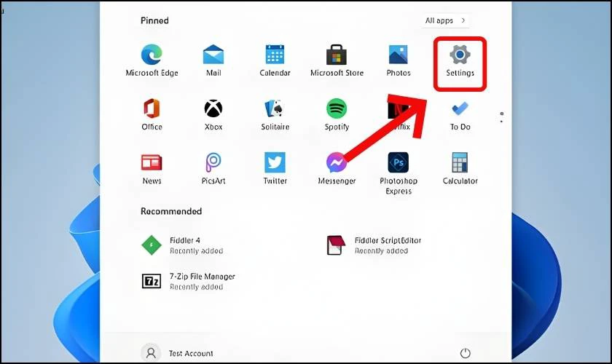Open the Xbox app

tap(213, 115)
